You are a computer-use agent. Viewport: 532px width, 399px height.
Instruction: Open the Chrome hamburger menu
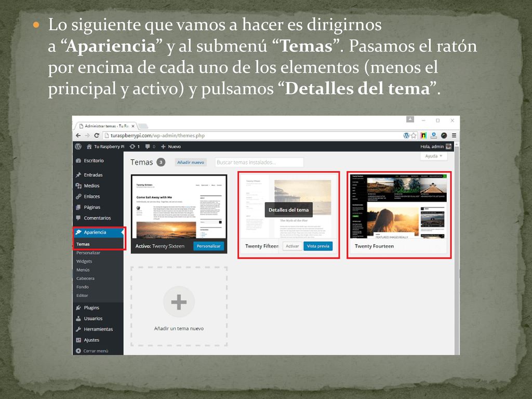[x=454, y=136]
